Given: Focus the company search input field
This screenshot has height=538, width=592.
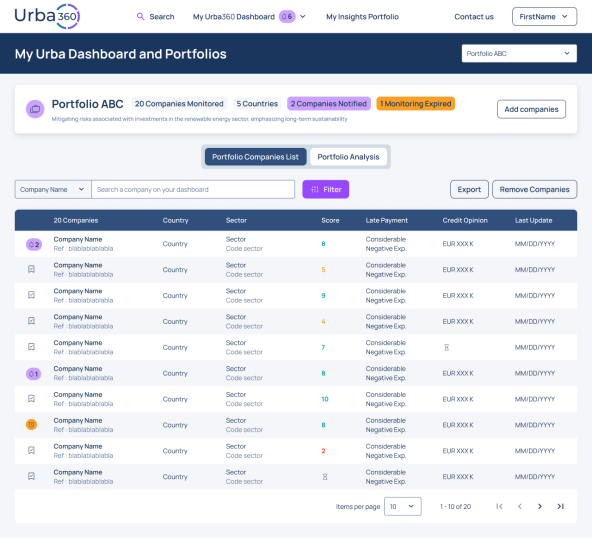Looking at the screenshot, I should pos(193,190).
